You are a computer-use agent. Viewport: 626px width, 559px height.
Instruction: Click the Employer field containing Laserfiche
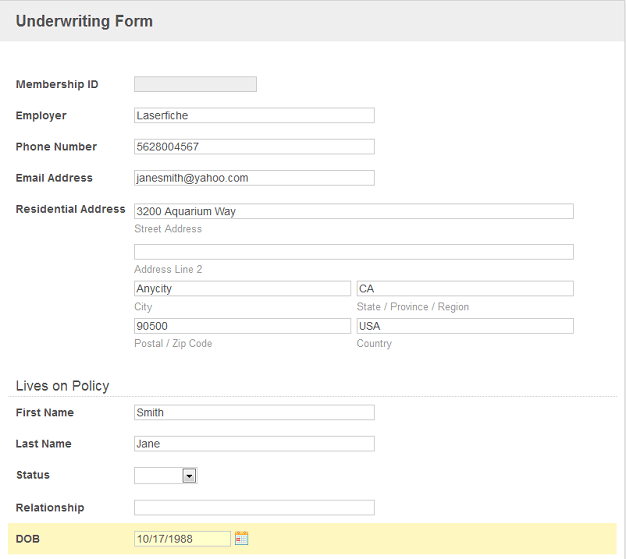pyautogui.click(x=254, y=116)
